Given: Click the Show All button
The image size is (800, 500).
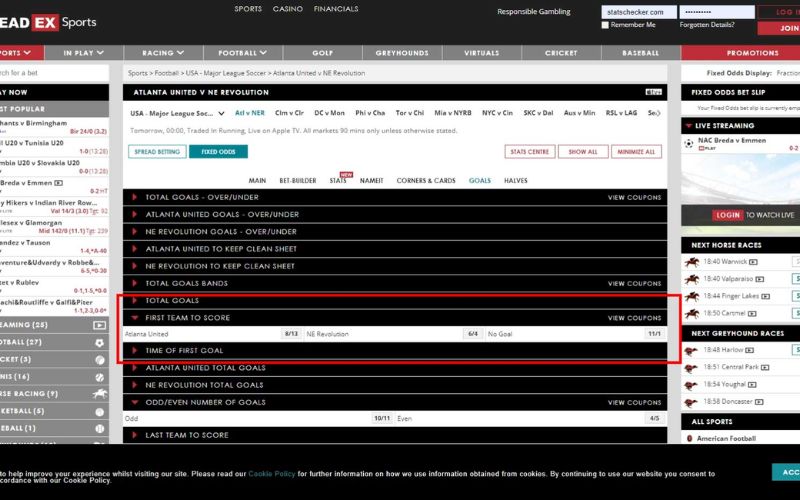Looking at the screenshot, I should coord(583,152).
